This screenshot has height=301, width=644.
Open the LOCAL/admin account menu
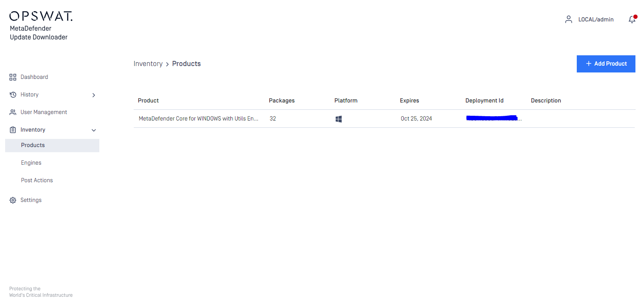(x=596, y=20)
